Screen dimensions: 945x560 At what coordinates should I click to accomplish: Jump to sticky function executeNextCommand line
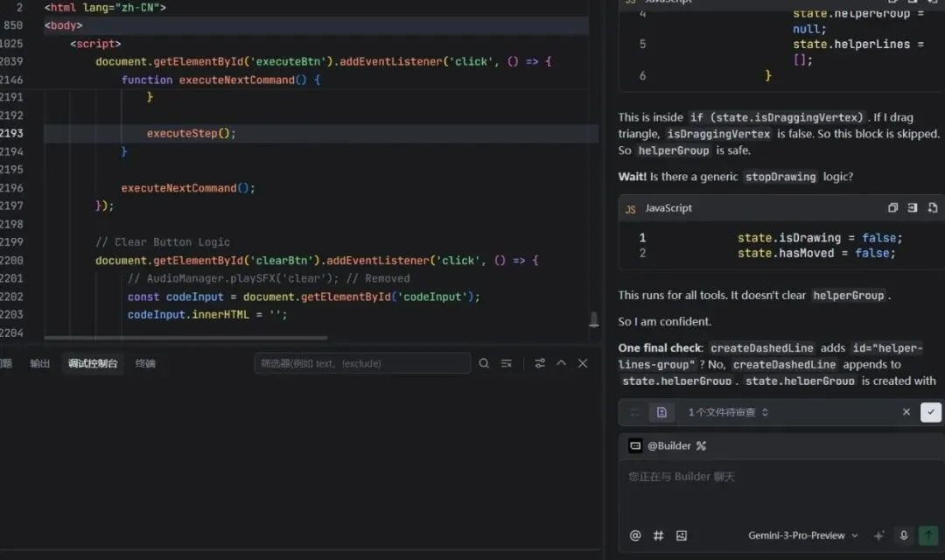coord(220,80)
